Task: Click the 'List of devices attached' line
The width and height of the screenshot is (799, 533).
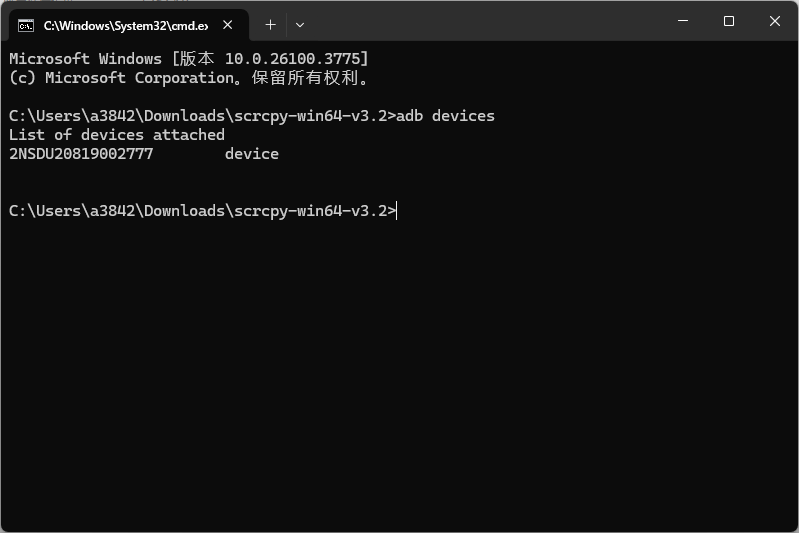Action: [x=117, y=135]
